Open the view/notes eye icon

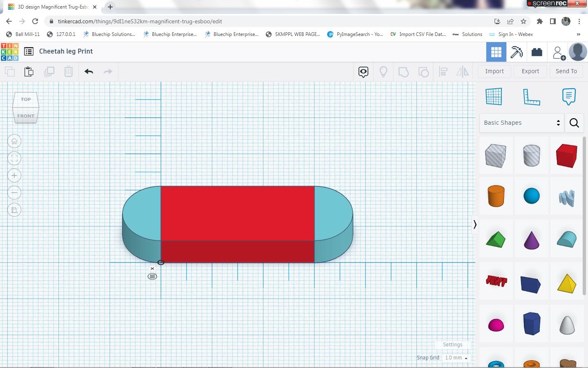pos(363,72)
